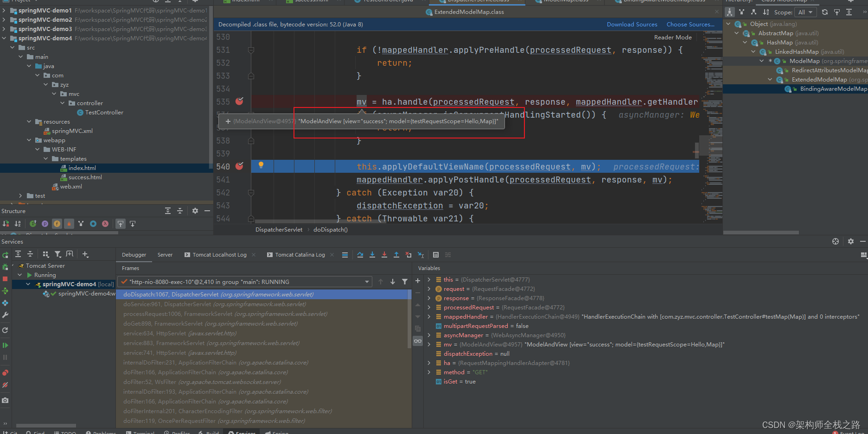Switch to the Server tab
Viewport: 868px width, 434px height.
tap(165, 255)
